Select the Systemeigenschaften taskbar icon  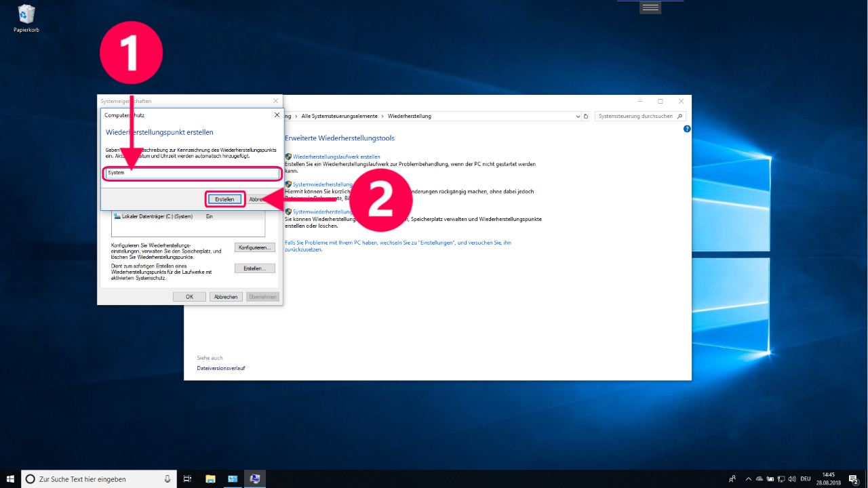click(255, 479)
